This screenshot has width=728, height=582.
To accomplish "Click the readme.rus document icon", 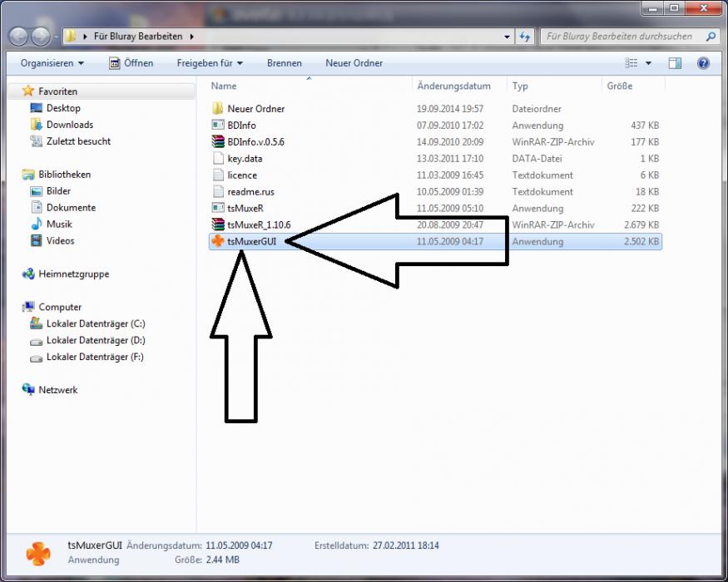I will coord(218,191).
